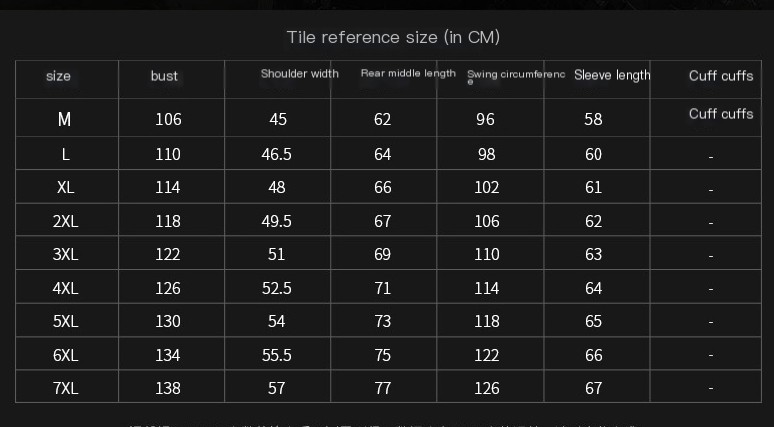This screenshot has height=427, width=774.
Task: Select the XL size row label
Action: click(66, 188)
